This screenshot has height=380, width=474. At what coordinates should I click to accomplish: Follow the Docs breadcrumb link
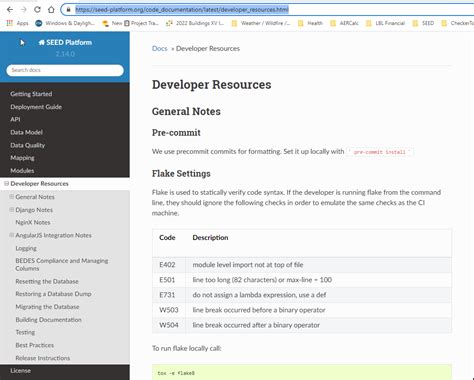pyautogui.click(x=159, y=48)
